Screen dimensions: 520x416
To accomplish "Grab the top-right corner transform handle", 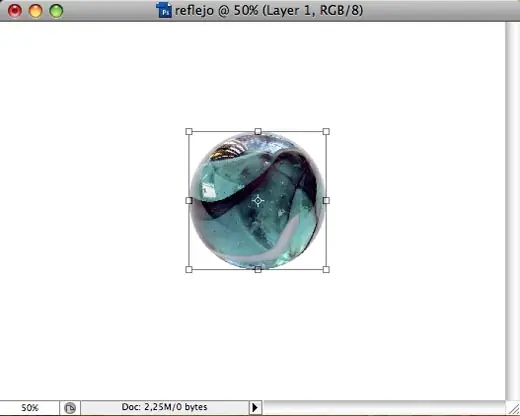I will pos(326,132).
